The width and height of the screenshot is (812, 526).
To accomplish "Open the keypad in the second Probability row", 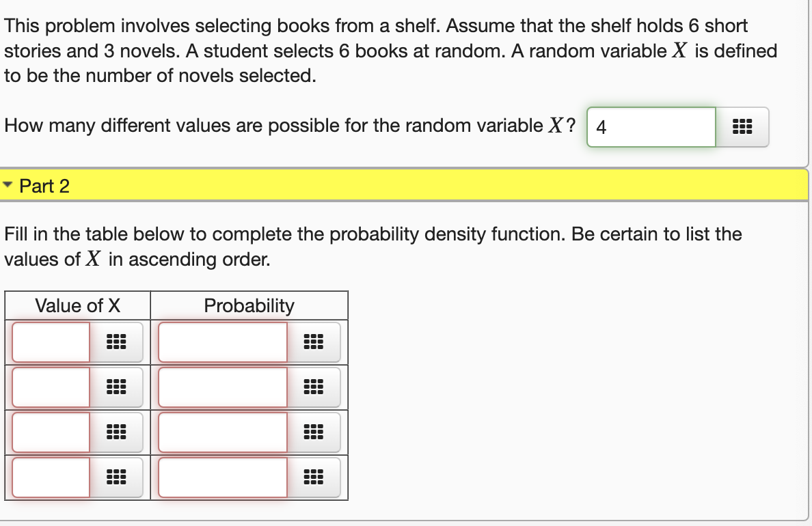I will click(314, 387).
